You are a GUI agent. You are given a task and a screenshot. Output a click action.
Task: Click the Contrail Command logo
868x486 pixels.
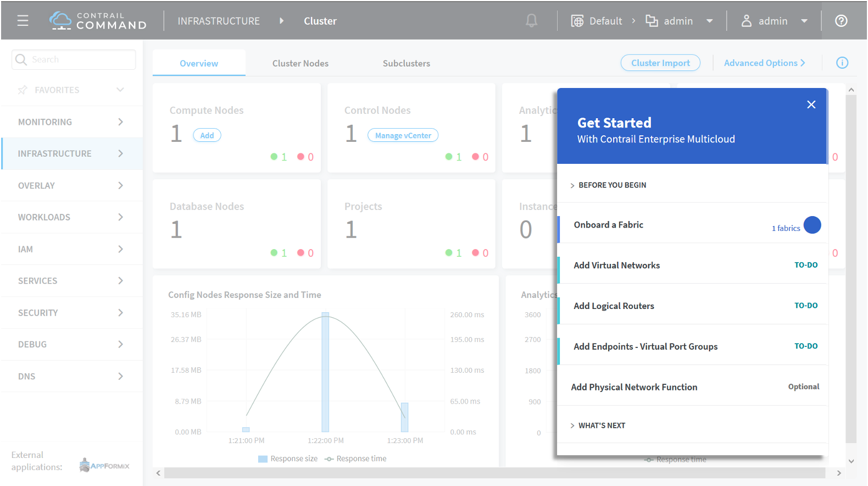tap(98, 21)
